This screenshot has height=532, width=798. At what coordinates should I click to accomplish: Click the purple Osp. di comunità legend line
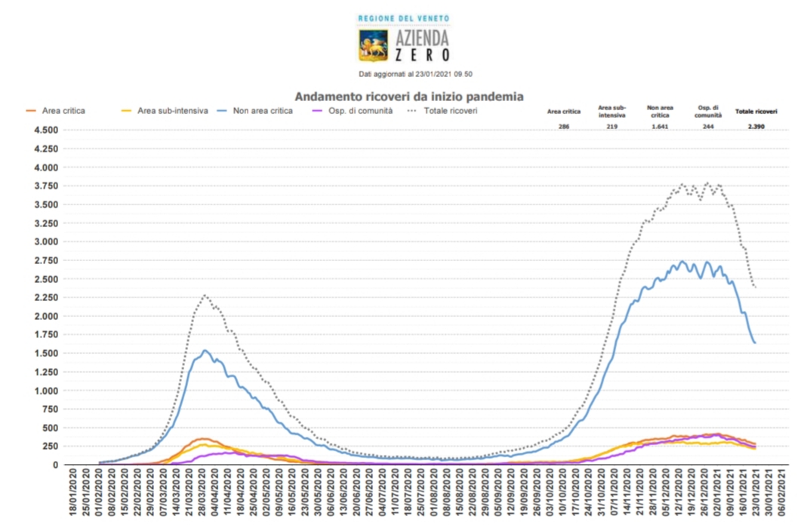[x=317, y=110]
